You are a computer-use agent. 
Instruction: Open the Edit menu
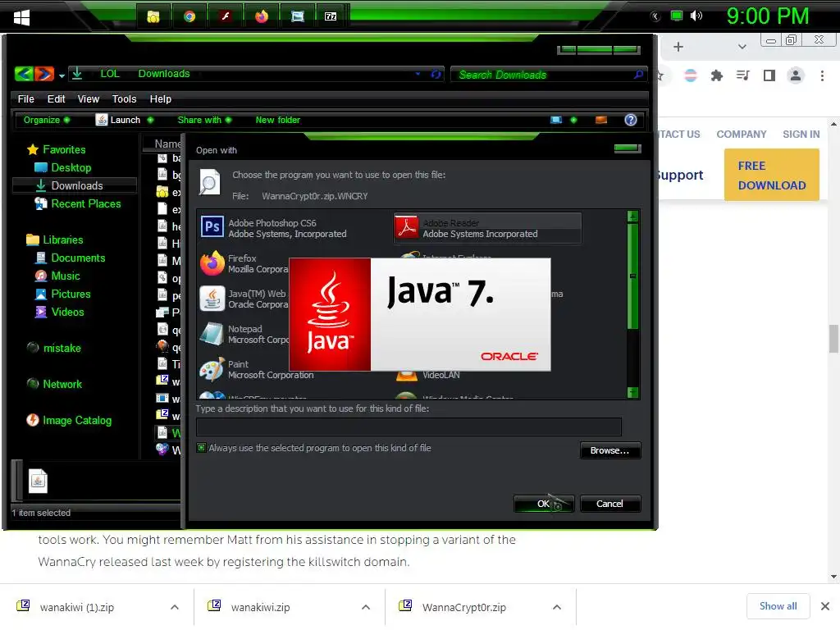(56, 99)
